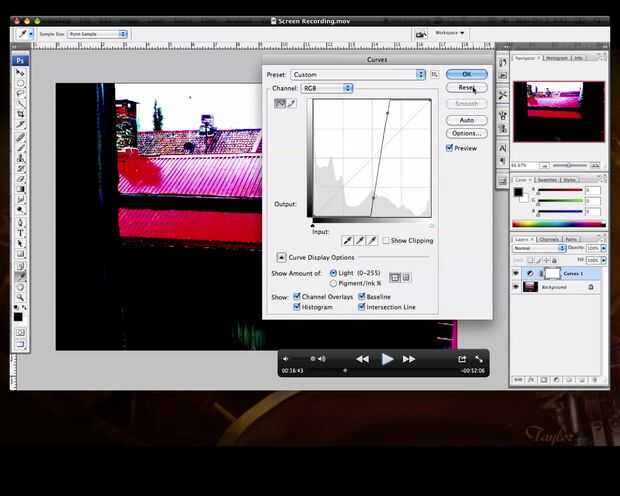This screenshot has height=496, width=620.
Task: Open the Channel RGB dropdown
Action: (x=327, y=88)
